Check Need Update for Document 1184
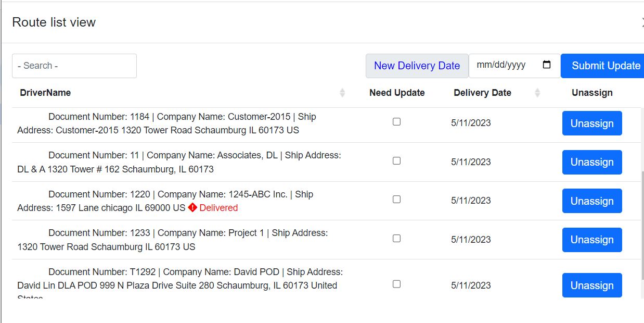The image size is (644, 323). (396, 122)
